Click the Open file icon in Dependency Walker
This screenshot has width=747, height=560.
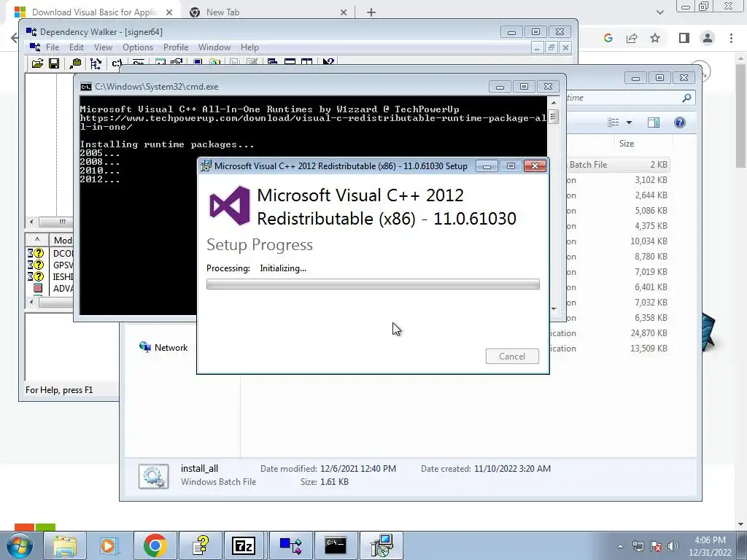[37, 63]
